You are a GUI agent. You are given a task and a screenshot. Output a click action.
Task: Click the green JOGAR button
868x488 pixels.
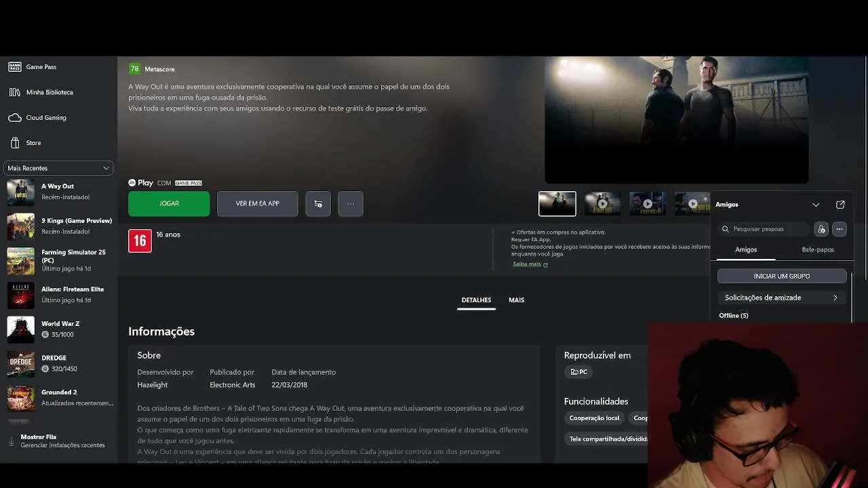(x=169, y=203)
